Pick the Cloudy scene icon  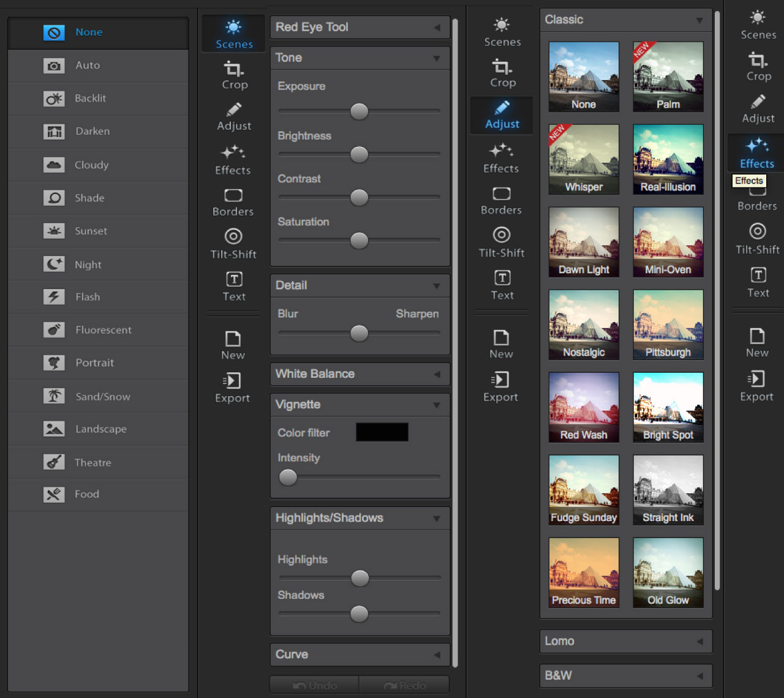click(54, 165)
